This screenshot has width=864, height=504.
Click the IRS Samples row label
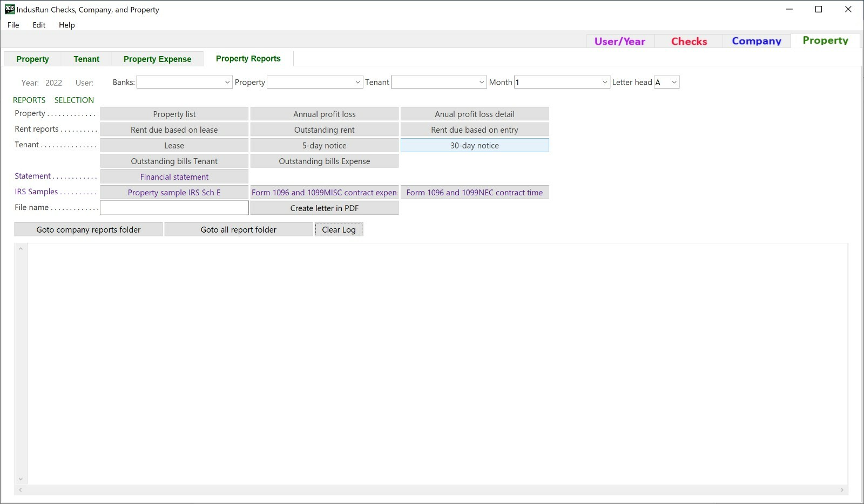pos(36,192)
